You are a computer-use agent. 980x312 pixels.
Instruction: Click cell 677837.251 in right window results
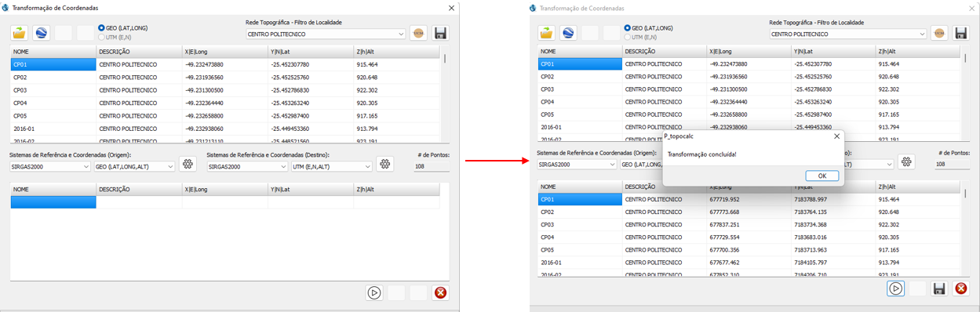[x=749, y=224]
